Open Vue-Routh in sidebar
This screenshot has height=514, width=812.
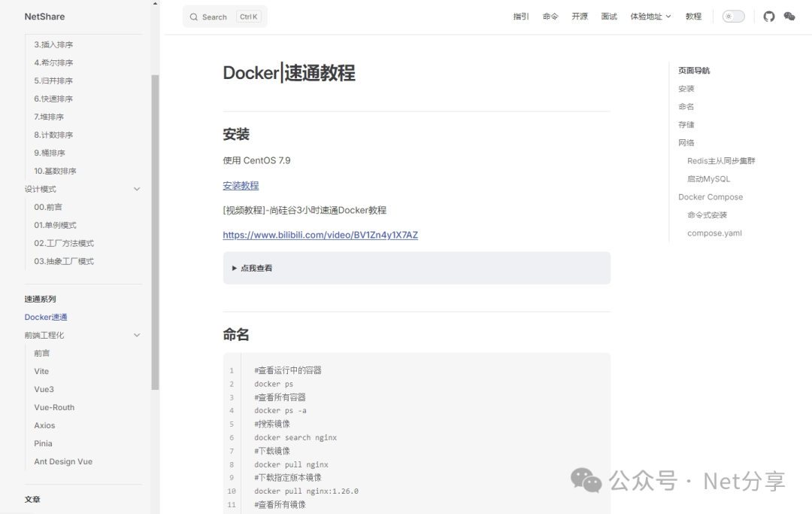pyautogui.click(x=54, y=408)
